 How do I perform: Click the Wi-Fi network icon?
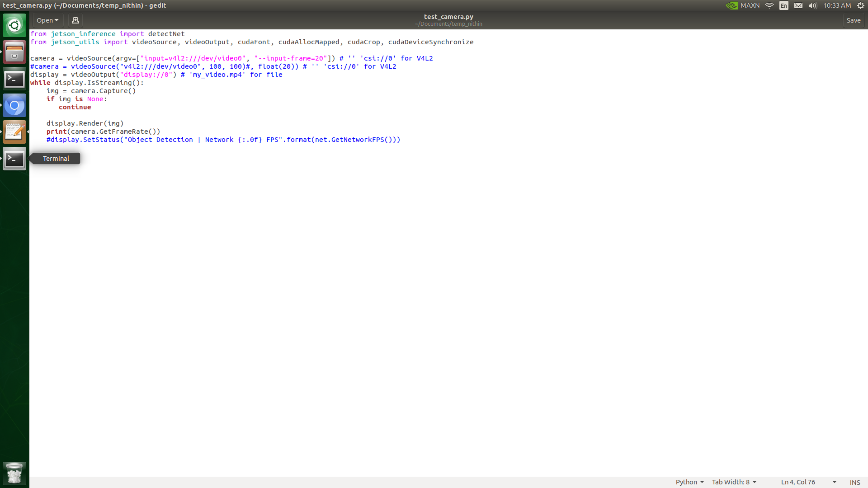(x=769, y=5)
